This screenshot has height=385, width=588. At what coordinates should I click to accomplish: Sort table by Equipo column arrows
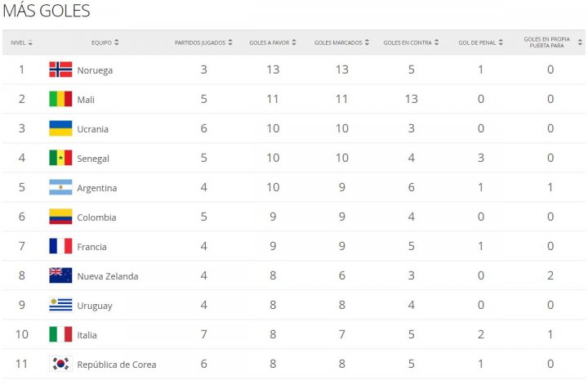pyautogui.click(x=117, y=43)
